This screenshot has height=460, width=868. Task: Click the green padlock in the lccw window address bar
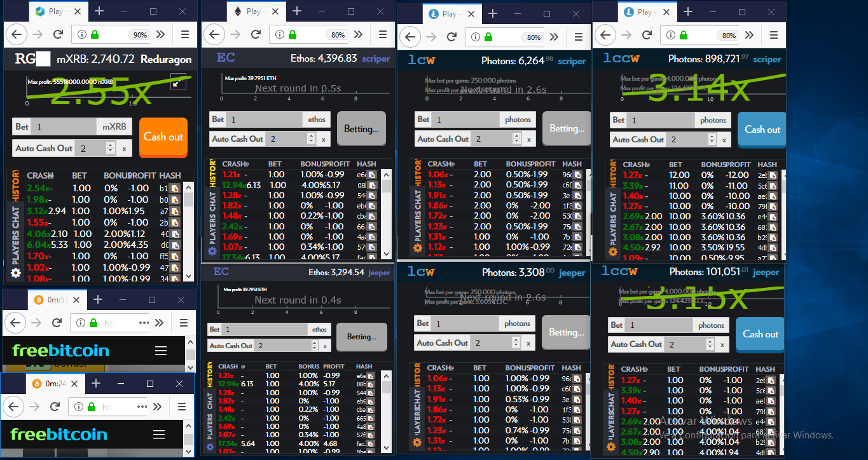pyautogui.click(x=682, y=35)
